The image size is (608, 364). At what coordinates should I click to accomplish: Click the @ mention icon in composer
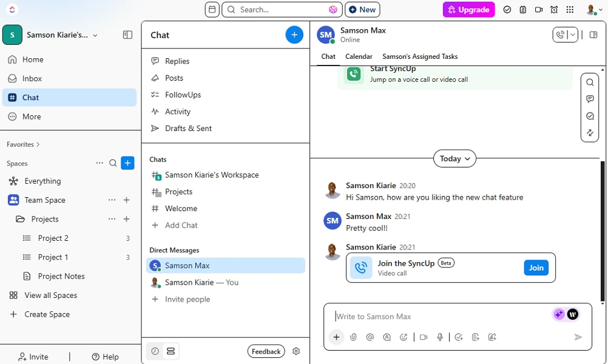[370, 337]
